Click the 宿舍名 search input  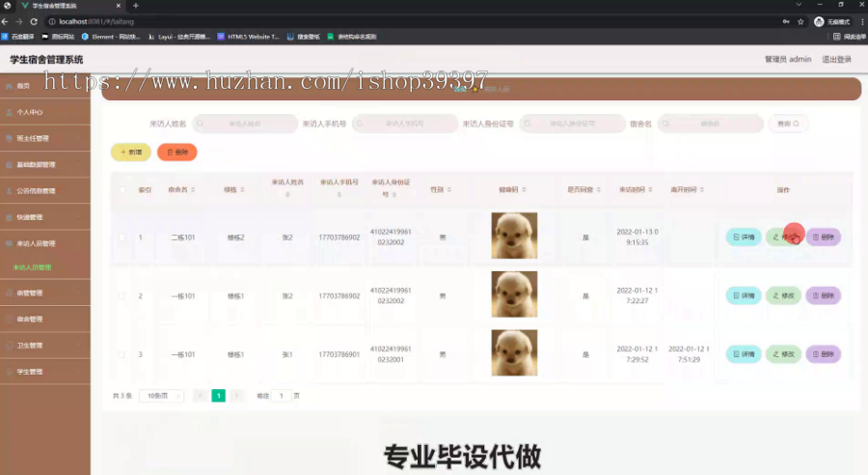(x=710, y=124)
